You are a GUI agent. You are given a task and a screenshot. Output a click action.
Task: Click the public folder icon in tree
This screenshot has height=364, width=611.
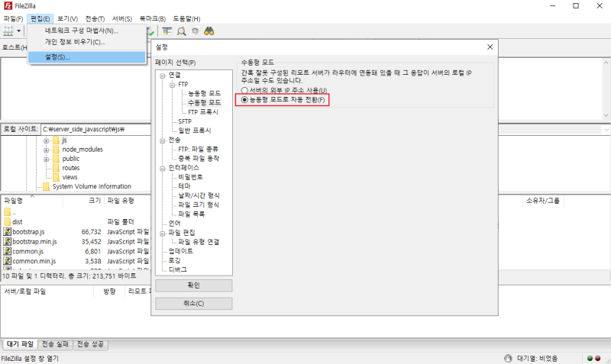[56, 159]
